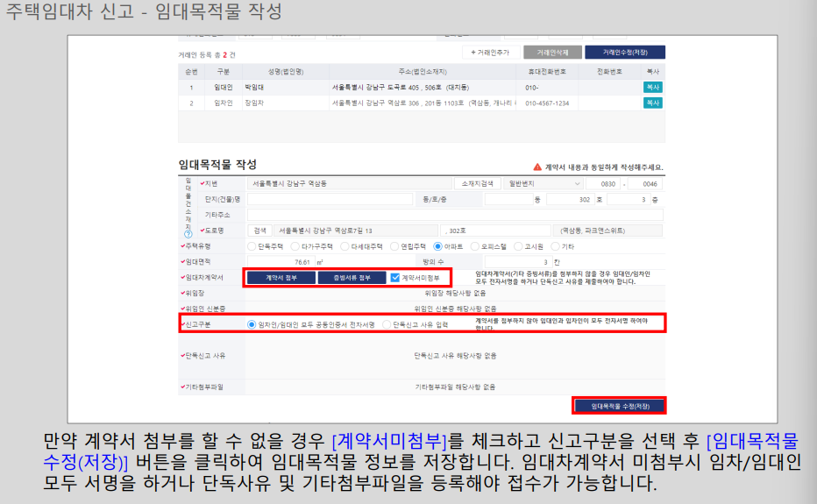Open the 일반번지 dropdown
The height and width of the screenshot is (504, 817).
coord(543,183)
